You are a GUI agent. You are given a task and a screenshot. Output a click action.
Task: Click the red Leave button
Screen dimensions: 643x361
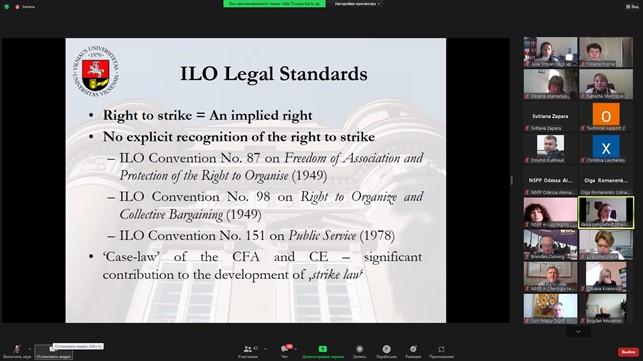coord(628,352)
